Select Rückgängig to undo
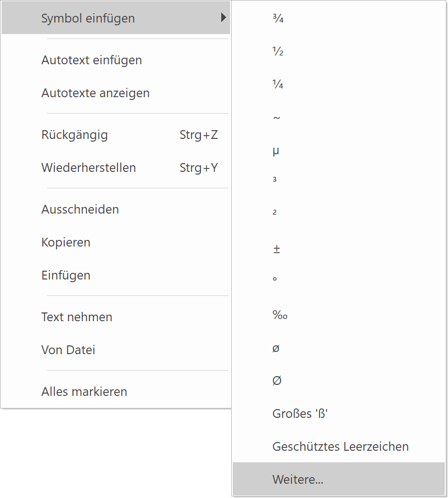 (x=75, y=135)
